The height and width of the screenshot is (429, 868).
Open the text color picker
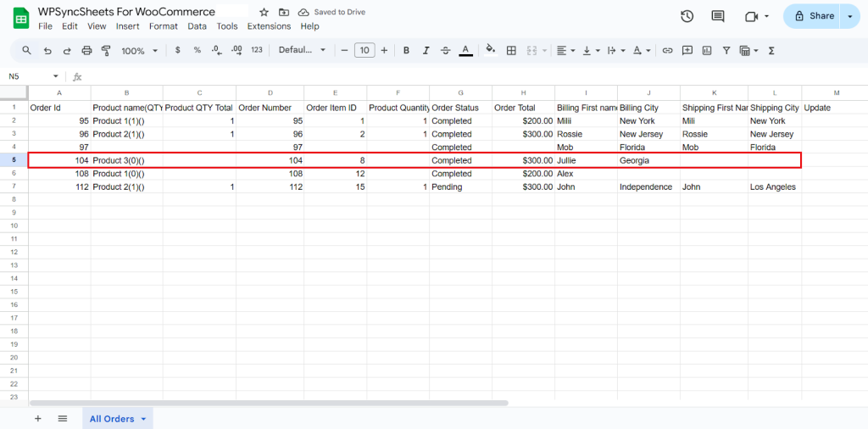(466, 50)
